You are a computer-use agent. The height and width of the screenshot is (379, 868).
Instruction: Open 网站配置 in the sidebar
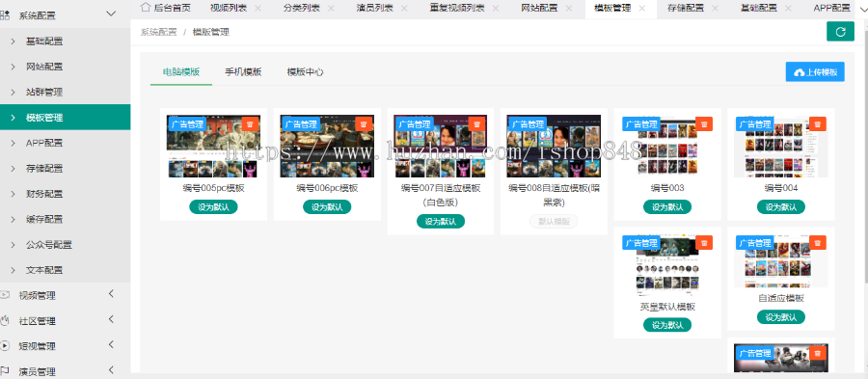tap(66, 67)
